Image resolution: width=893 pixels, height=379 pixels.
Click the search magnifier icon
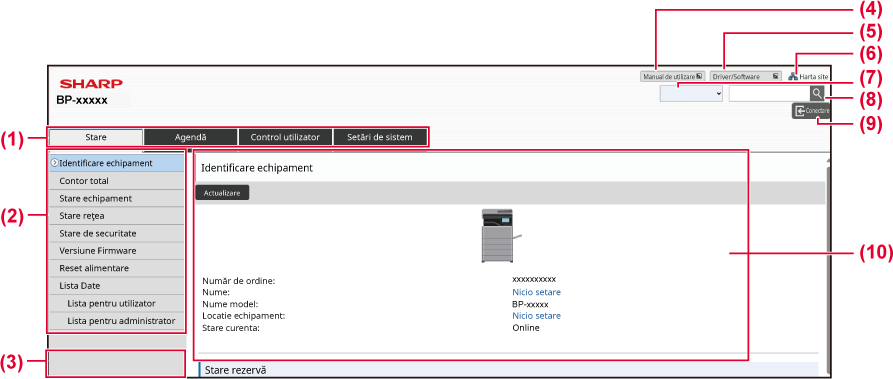tap(817, 93)
